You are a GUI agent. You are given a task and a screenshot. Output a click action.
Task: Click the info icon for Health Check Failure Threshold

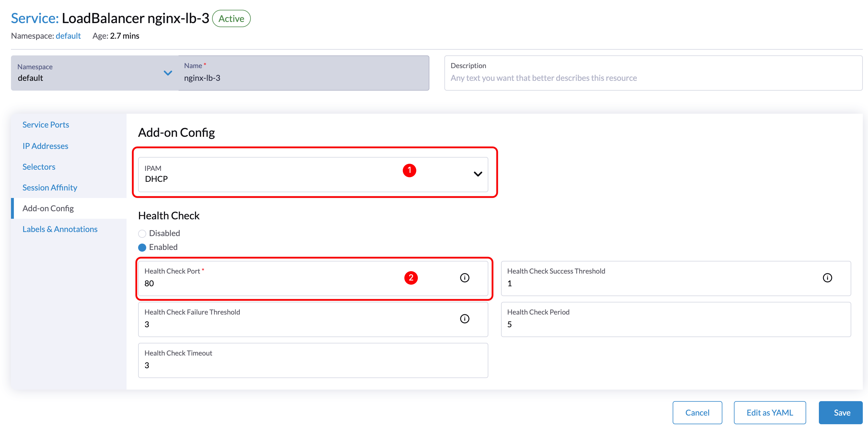[465, 319]
